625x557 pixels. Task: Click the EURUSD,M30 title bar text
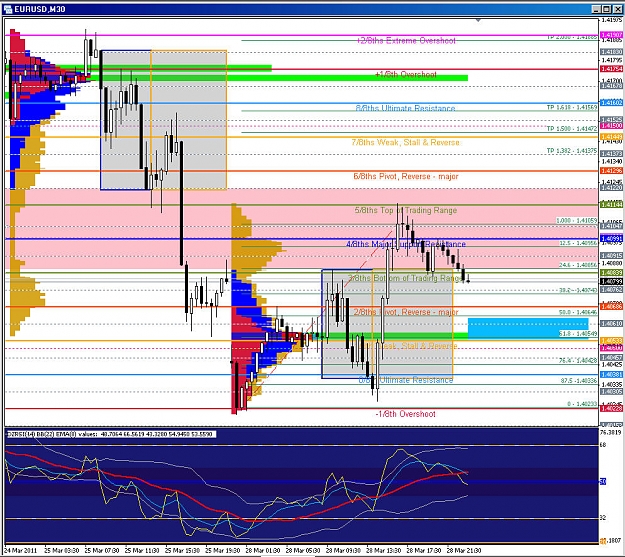pyautogui.click(x=40, y=9)
